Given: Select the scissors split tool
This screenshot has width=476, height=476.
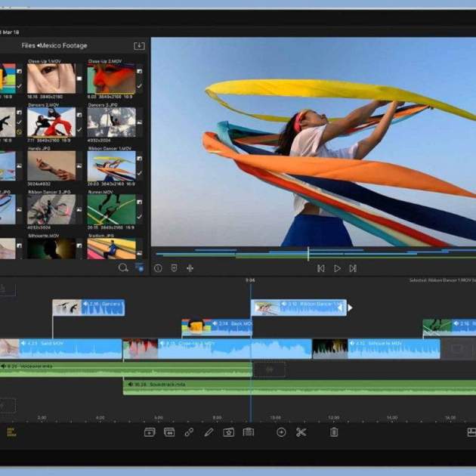Looking at the screenshot, I should click(301, 432).
